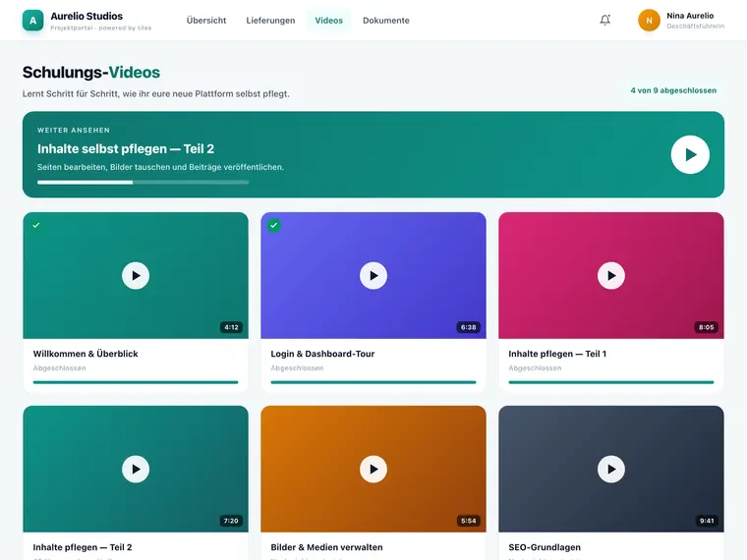Image resolution: width=747 pixels, height=560 pixels.
Task: Play Inhalte pflegen Teil 1 video
Action: (x=611, y=276)
